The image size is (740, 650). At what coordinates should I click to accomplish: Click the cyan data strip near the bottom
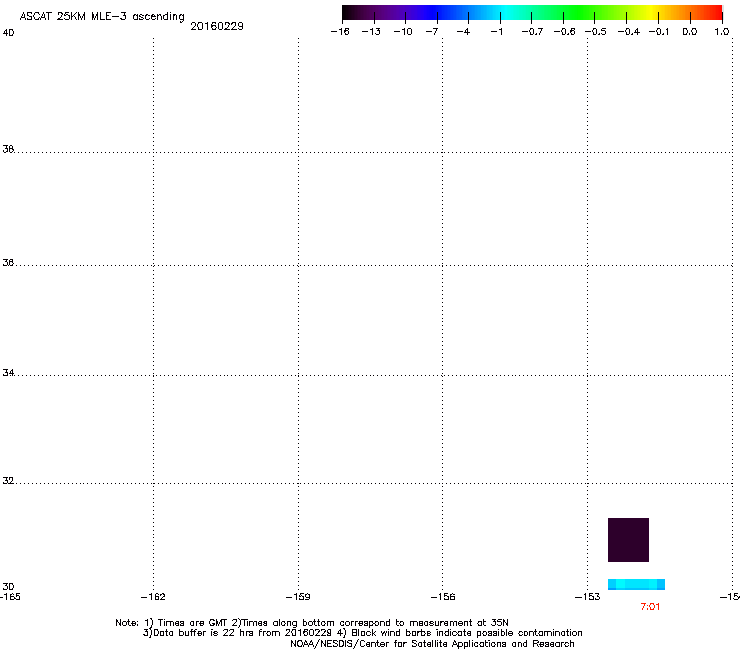coord(636,584)
